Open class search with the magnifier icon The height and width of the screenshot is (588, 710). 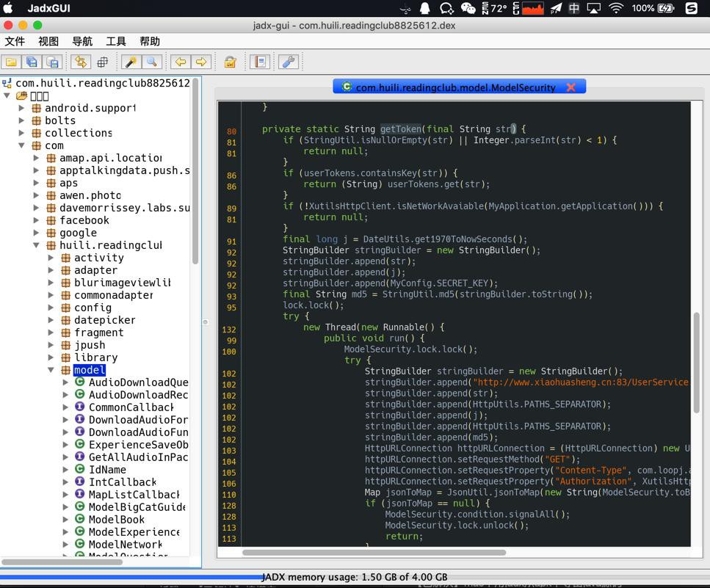152,62
